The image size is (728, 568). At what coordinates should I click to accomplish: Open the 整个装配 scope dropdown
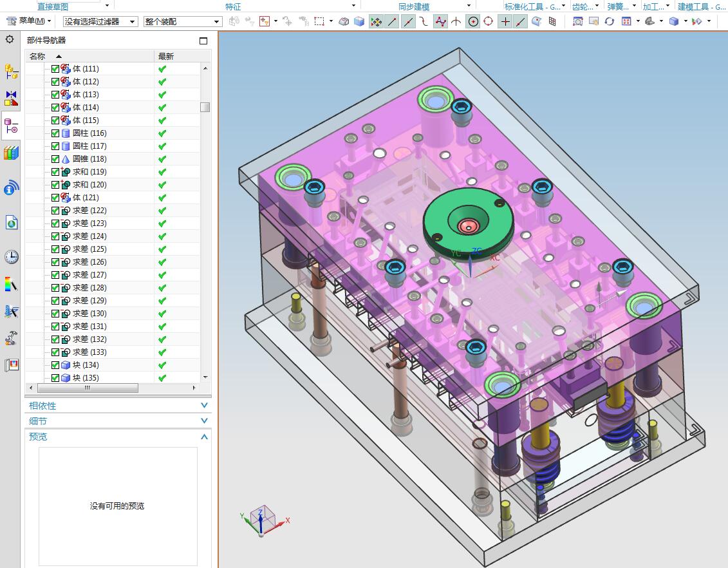tap(183, 21)
